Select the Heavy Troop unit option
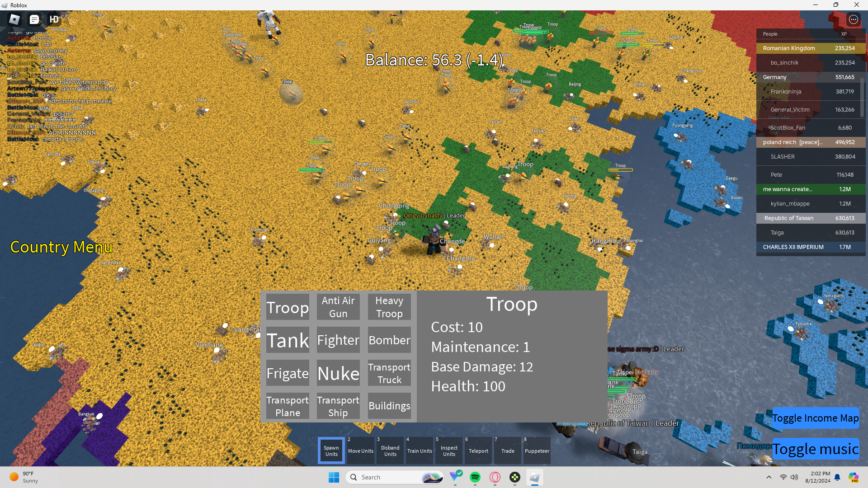 click(389, 307)
